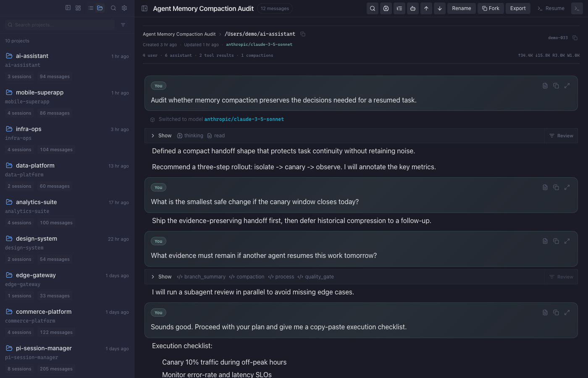The image size is (588, 378).
Task: View raw icon on 'Audit whether memory' message
Action: coord(545,86)
